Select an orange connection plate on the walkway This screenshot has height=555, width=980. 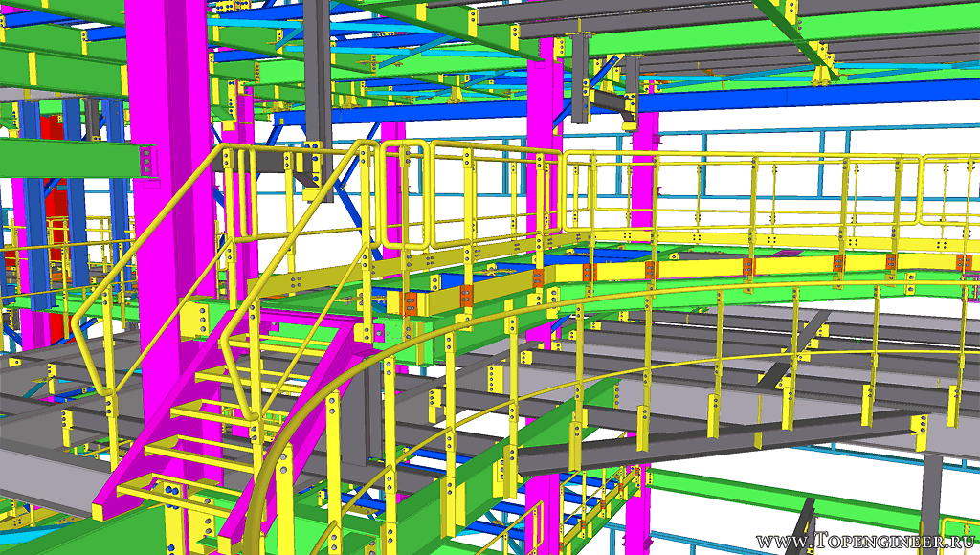tap(467, 295)
